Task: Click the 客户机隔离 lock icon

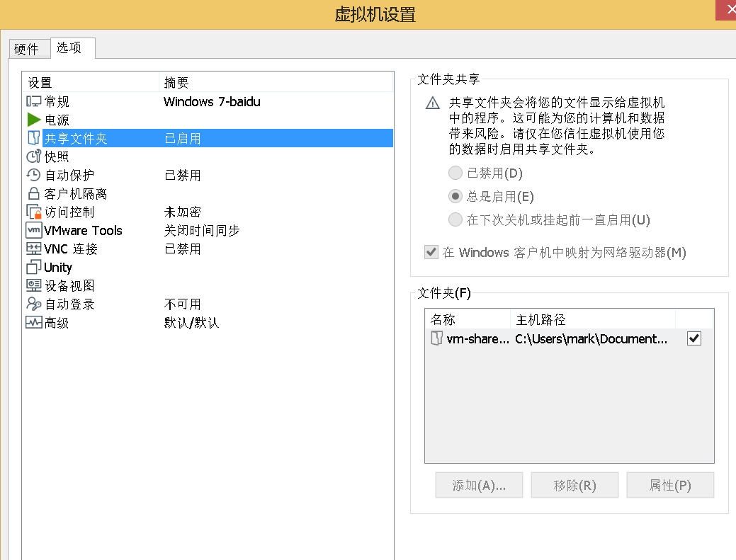Action: (33, 193)
